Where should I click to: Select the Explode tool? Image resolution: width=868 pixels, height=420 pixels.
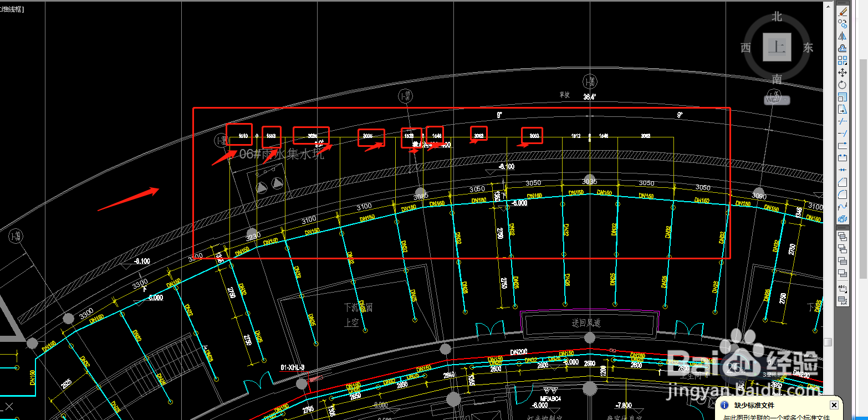(x=843, y=219)
